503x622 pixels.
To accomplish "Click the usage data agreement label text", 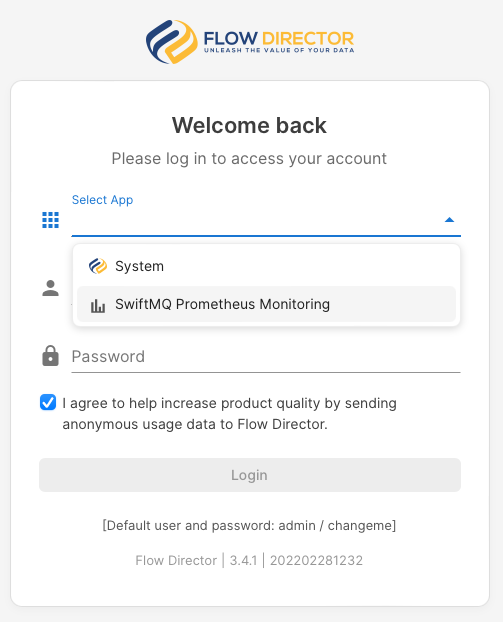I will click(229, 414).
